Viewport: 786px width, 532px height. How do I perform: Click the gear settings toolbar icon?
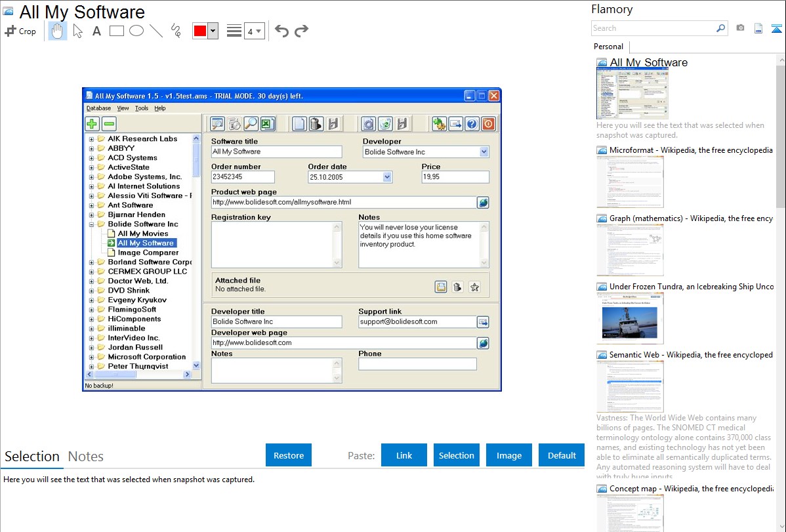click(x=368, y=124)
